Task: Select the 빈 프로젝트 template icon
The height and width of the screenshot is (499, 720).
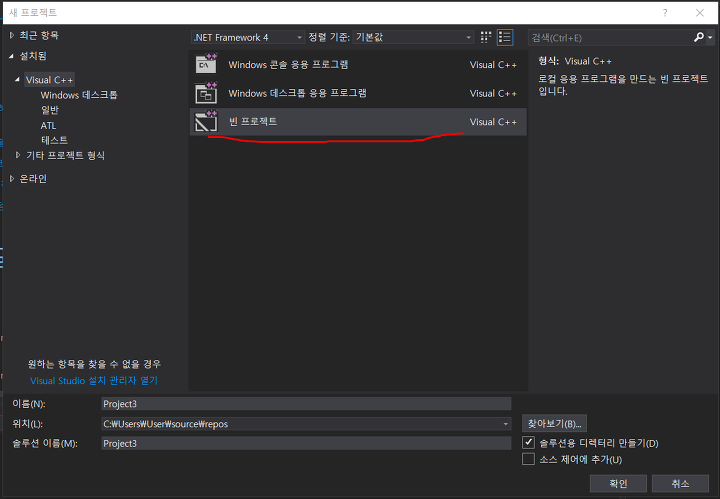Action: click(206, 121)
